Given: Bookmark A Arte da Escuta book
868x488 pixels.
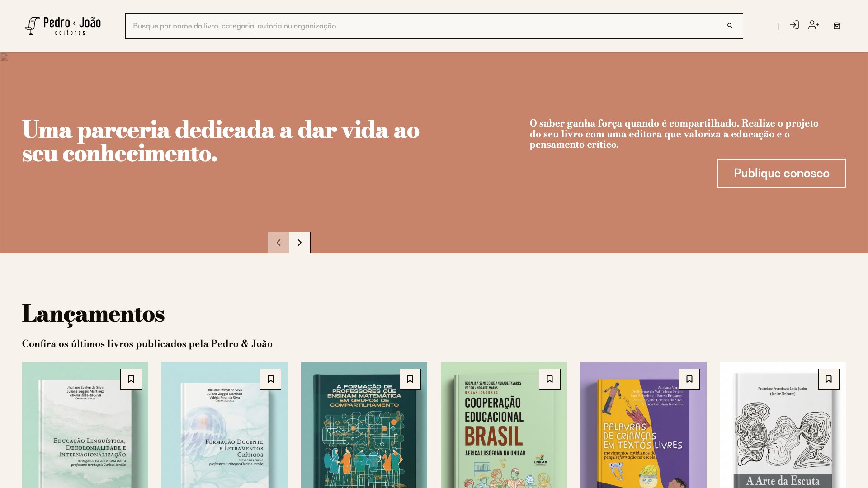Looking at the screenshot, I should (x=829, y=379).
